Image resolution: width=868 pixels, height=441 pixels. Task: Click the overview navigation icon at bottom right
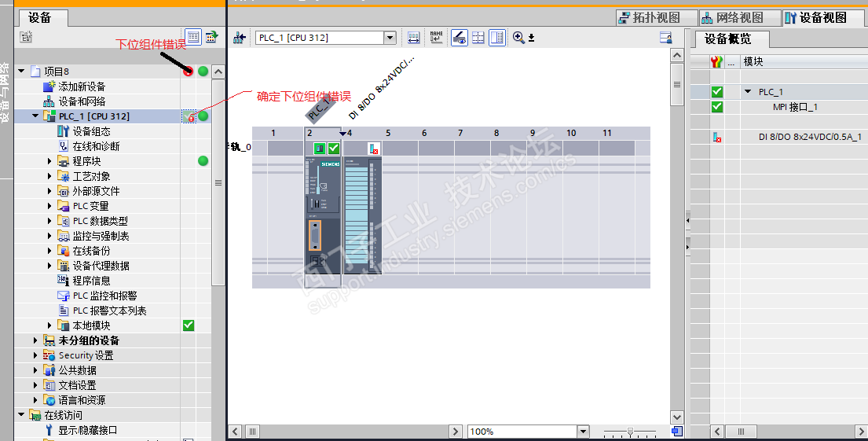pyautogui.click(x=676, y=431)
